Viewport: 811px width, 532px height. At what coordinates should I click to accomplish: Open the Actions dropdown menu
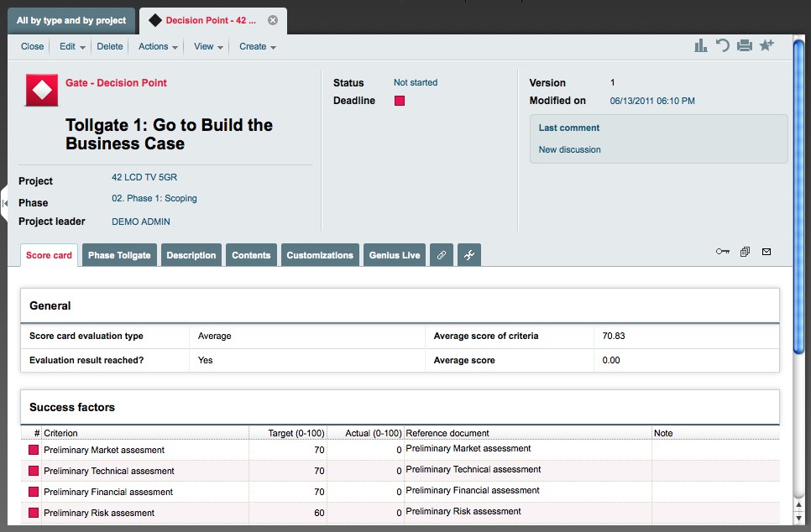point(158,47)
